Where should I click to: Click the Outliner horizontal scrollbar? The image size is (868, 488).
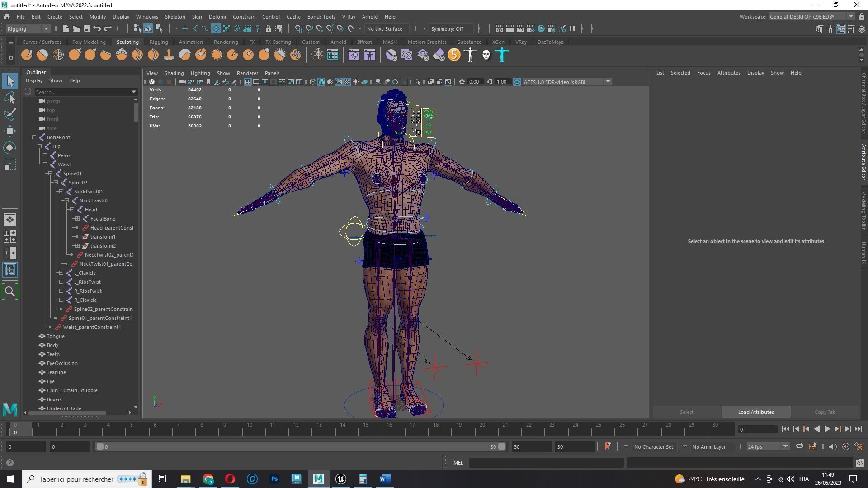67,413
